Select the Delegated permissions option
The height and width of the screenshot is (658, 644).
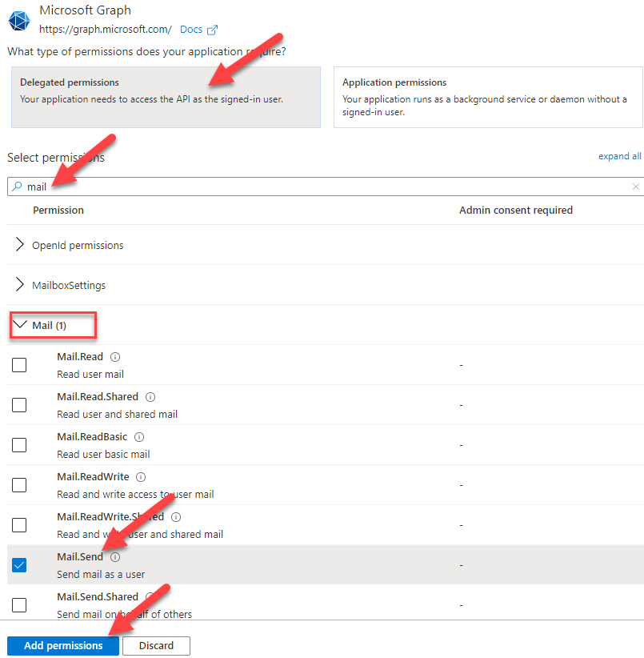pyautogui.click(x=166, y=98)
